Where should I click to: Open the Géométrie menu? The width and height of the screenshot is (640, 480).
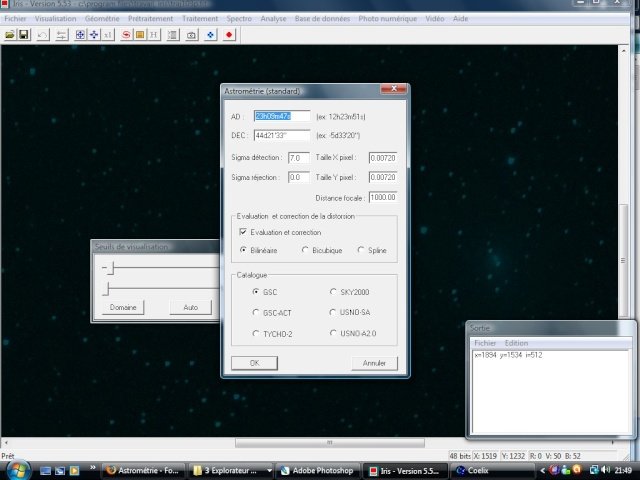(x=102, y=19)
